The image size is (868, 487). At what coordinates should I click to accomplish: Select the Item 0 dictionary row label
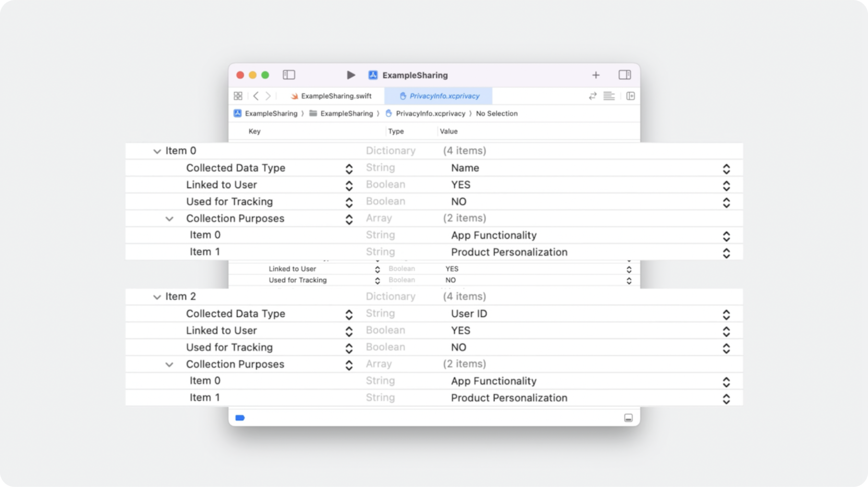click(x=180, y=151)
